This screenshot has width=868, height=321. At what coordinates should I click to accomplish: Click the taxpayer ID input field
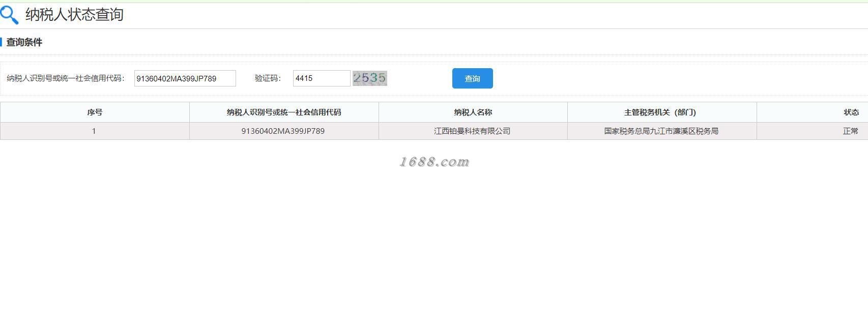point(185,78)
